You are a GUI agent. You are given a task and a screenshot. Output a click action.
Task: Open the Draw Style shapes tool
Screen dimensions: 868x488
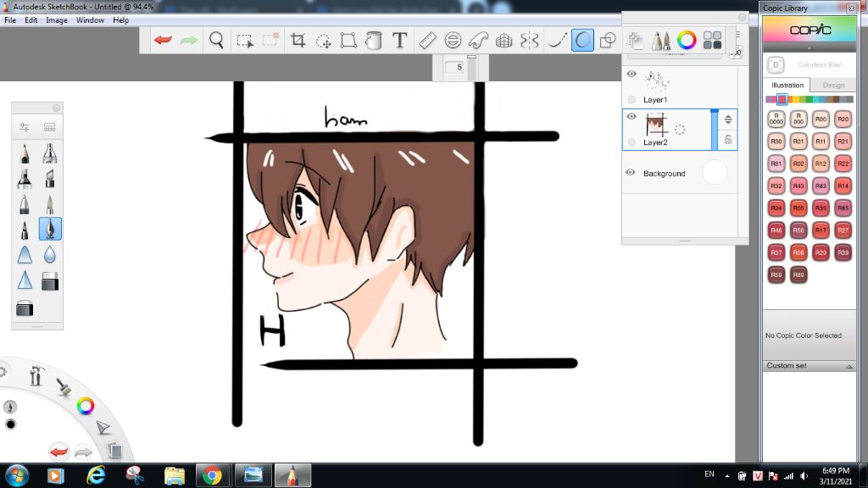tap(608, 41)
